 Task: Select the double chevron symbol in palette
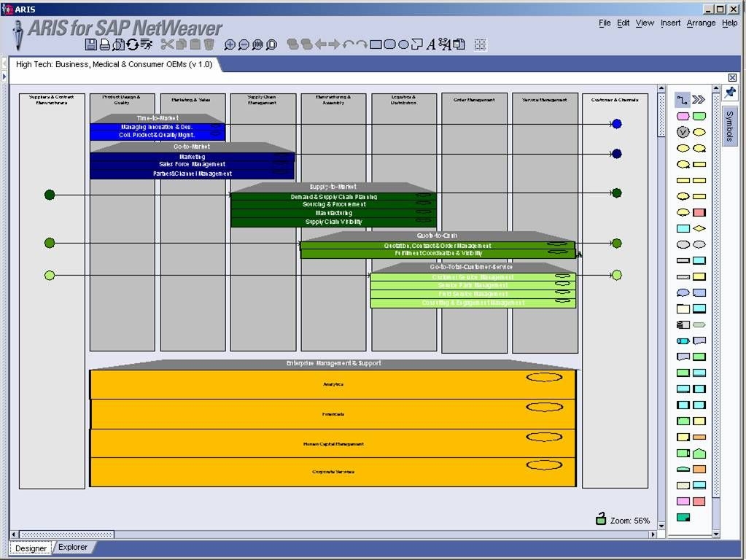click(x=699, y=100)
